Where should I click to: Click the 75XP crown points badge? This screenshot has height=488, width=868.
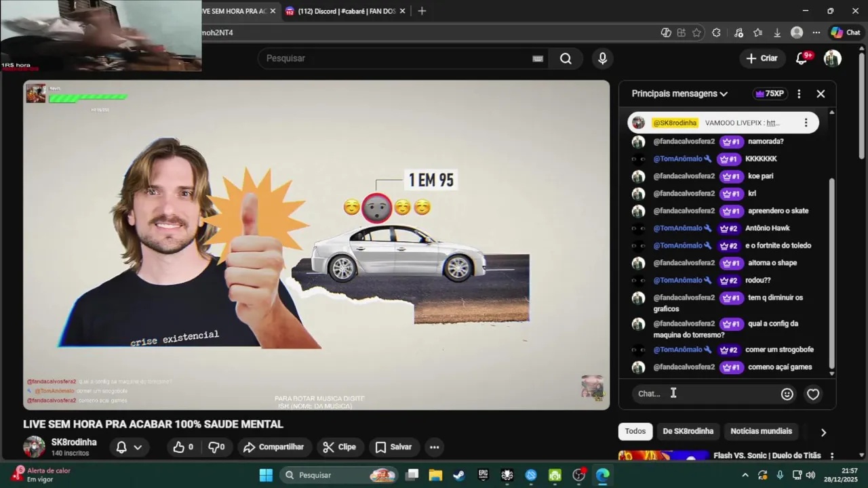tap(769, 94)
